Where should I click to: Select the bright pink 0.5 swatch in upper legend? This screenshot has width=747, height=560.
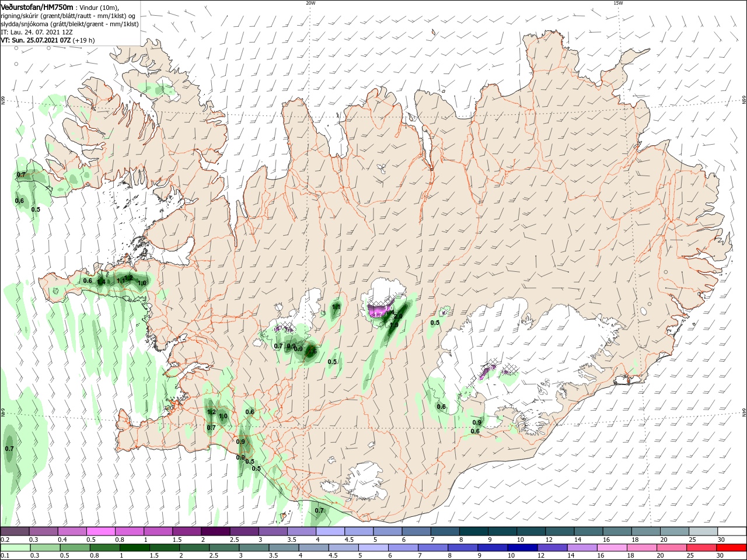point(100,531)
